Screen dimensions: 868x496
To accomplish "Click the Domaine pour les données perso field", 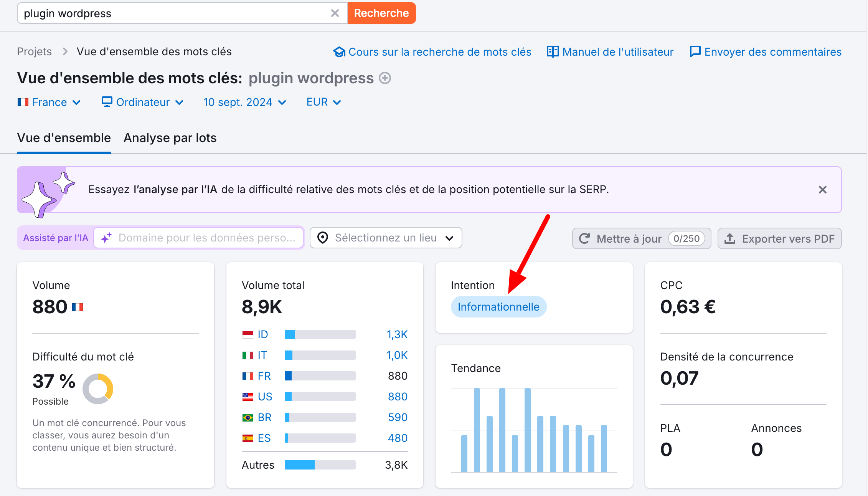I will tap(199, 238).
